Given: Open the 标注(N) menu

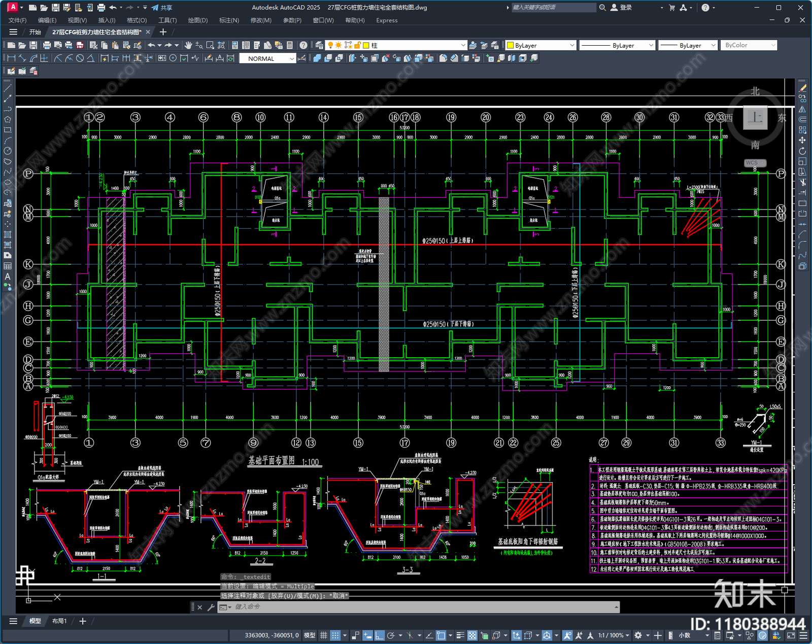Looking at the screenshot, I should coord(229,20).
